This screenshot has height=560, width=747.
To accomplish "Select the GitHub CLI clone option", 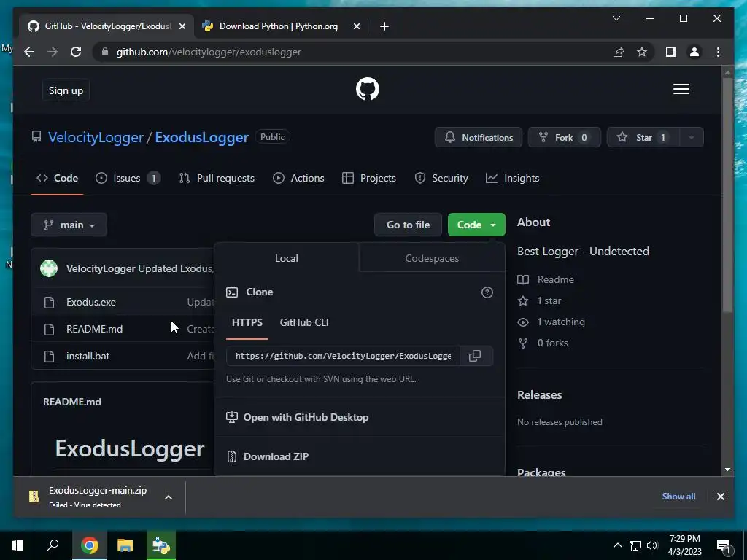I will 304,323.
